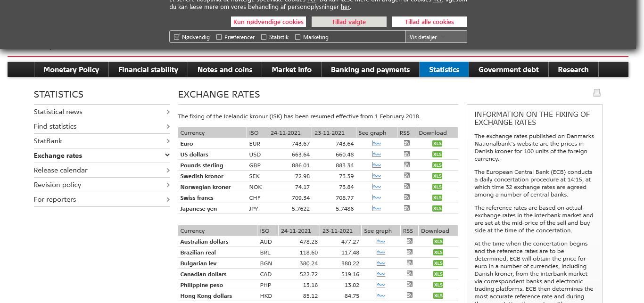Screen dimensions: 644x303
Task: Go to the Government debt tab
Action: click(x=508, y=70)
